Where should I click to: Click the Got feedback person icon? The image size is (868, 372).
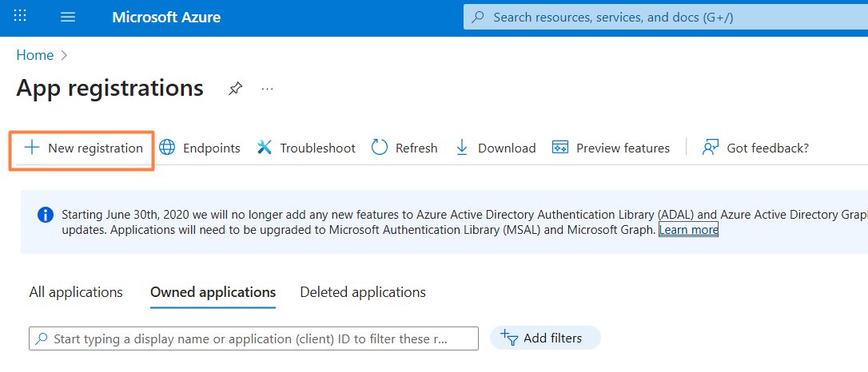(710, 148)
